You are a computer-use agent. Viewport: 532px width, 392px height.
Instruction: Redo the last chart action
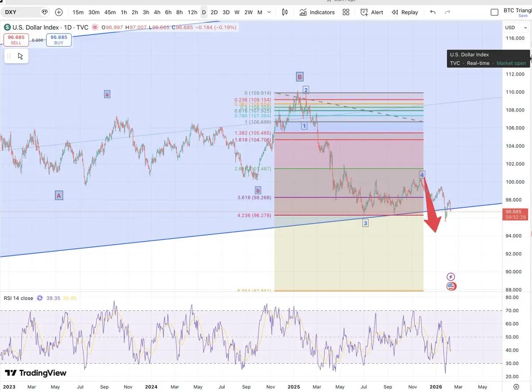click(x=447, y=12)
